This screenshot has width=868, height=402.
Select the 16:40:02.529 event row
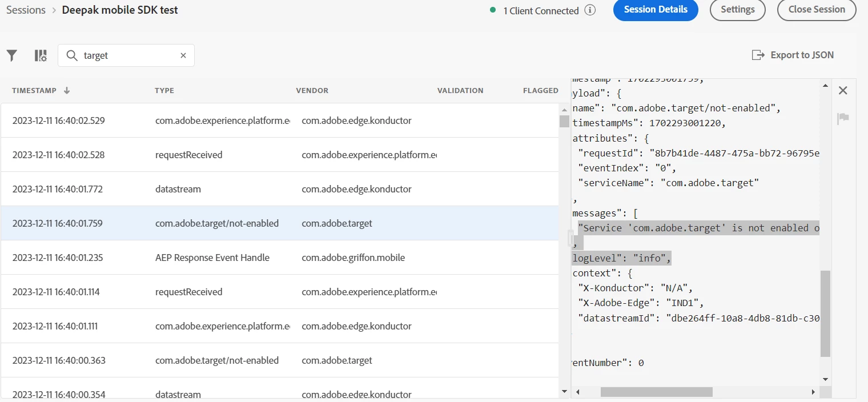click(280, 120)
